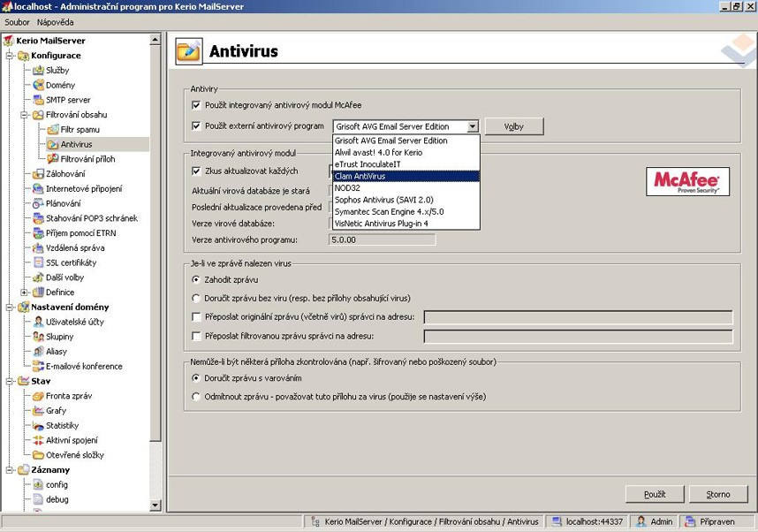Click the original message admin address field
The height and width of the screenshot is (532, 758).
[x=578, y=317]
